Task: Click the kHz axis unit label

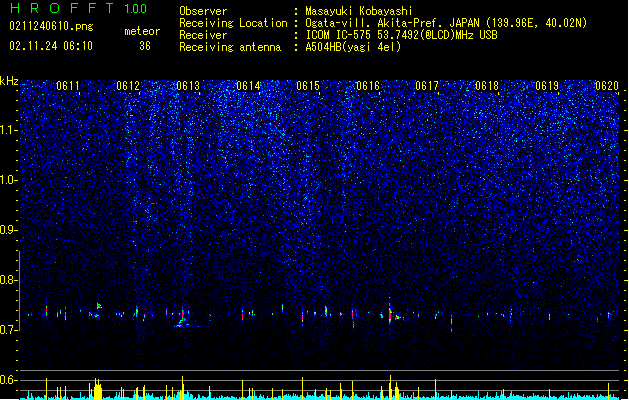Action: pyautogui.click(x=9, y=81)
